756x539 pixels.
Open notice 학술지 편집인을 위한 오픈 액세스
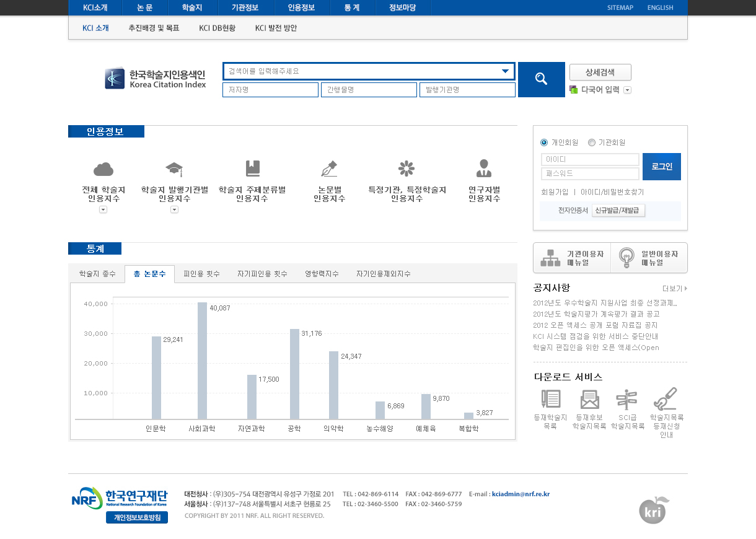click(x=596, y=348)
